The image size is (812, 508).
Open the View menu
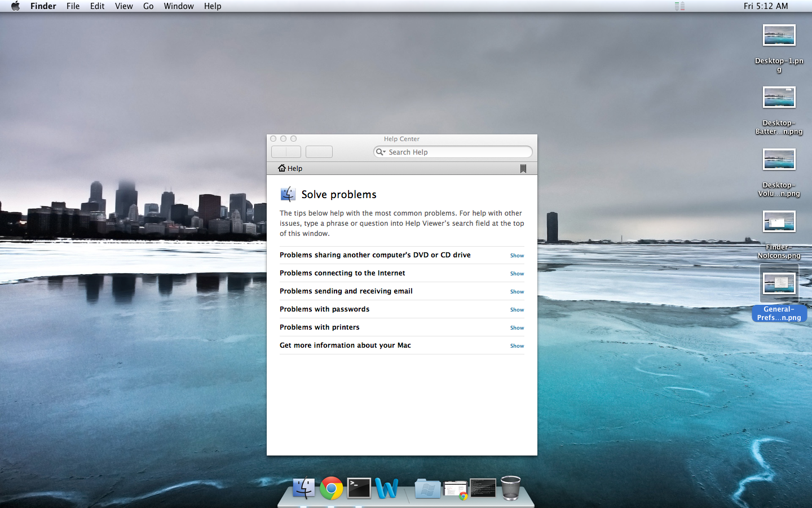coord(123,6)
